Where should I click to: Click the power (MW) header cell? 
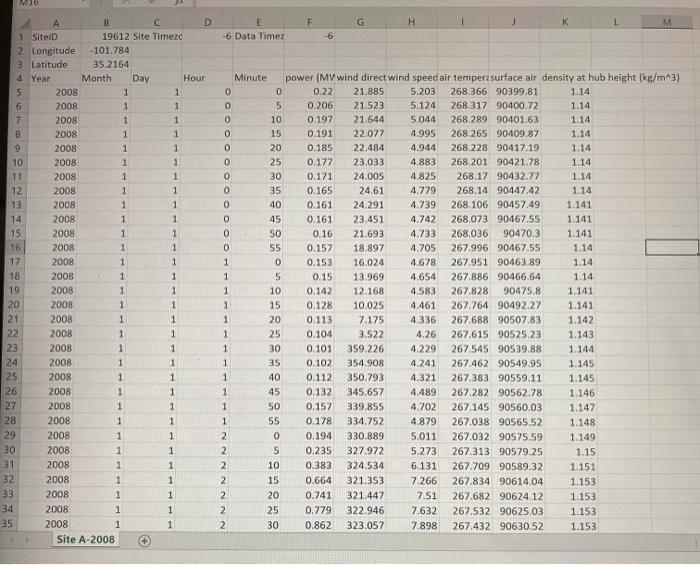click(x=309, y=78)
